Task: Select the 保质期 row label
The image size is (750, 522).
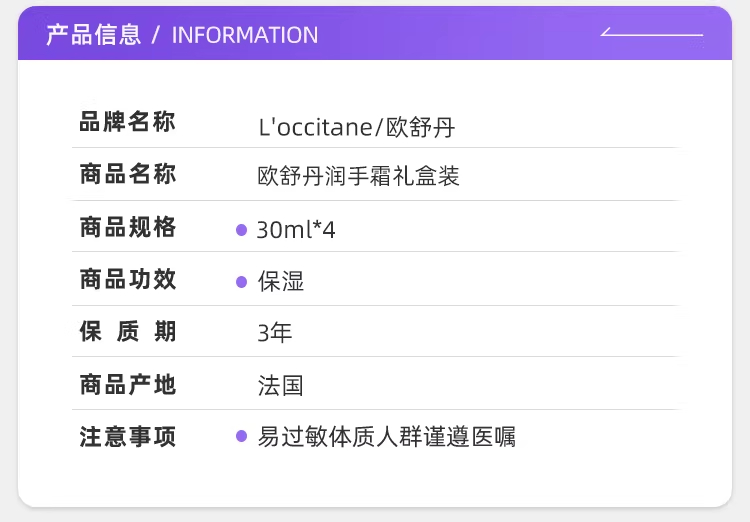Action: (x=127, y=332)
